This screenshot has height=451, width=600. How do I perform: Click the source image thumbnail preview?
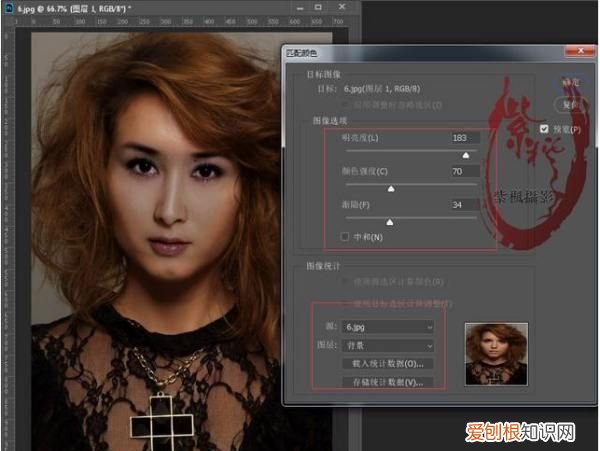point(497,354)
